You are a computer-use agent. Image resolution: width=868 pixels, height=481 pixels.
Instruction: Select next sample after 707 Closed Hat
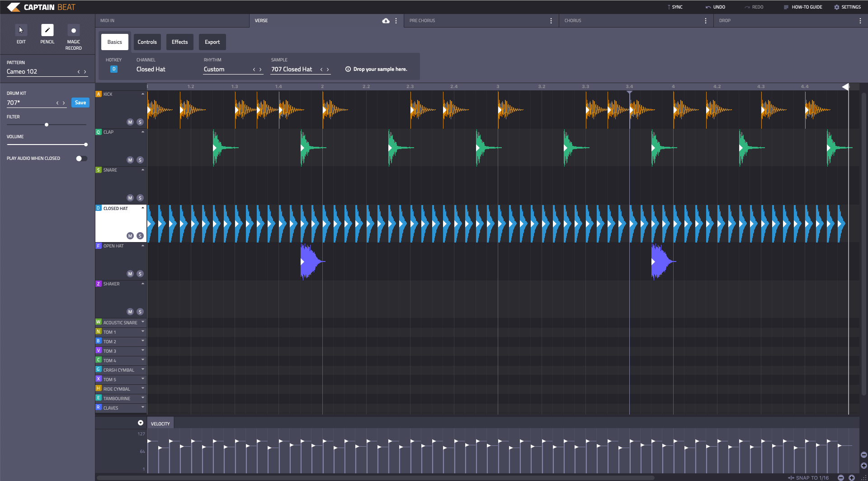point(328,70)
